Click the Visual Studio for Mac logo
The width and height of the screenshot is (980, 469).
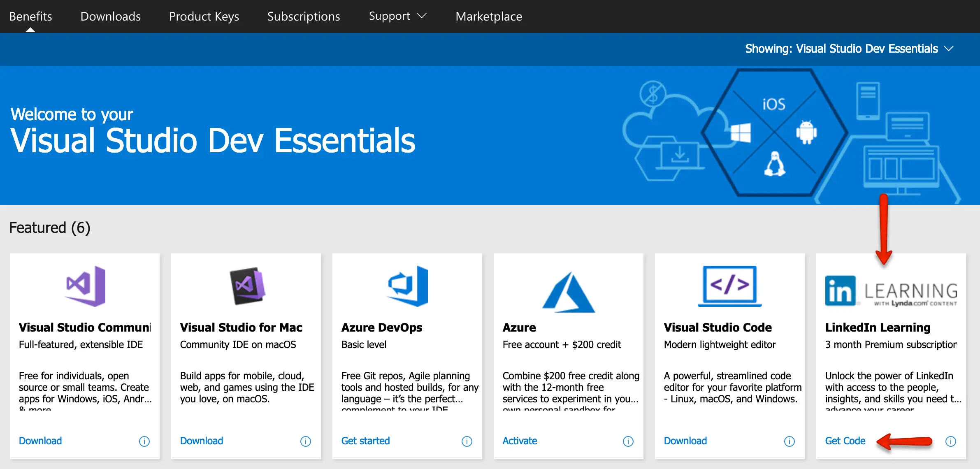coord(247,286)
